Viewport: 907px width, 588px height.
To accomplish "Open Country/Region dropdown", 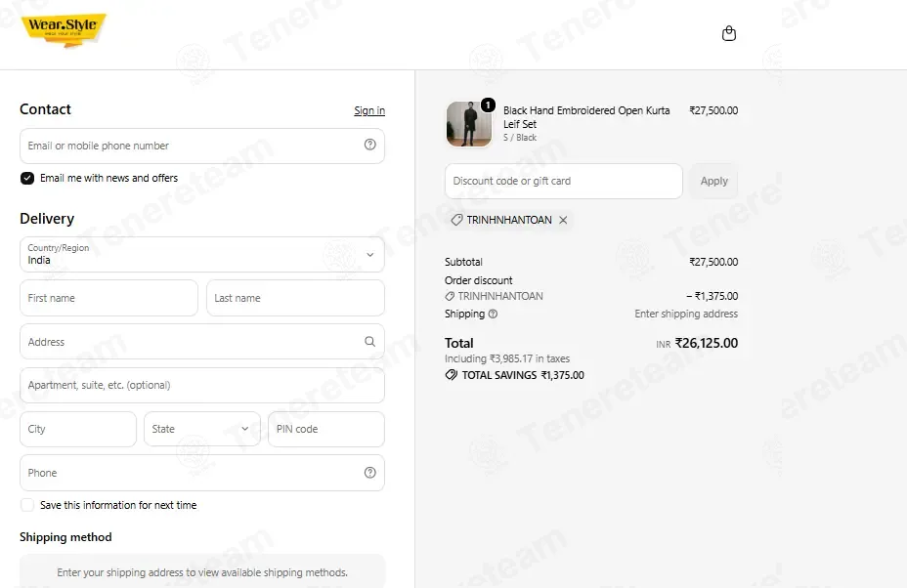I will pyautogui.click(x=202, y=254).
